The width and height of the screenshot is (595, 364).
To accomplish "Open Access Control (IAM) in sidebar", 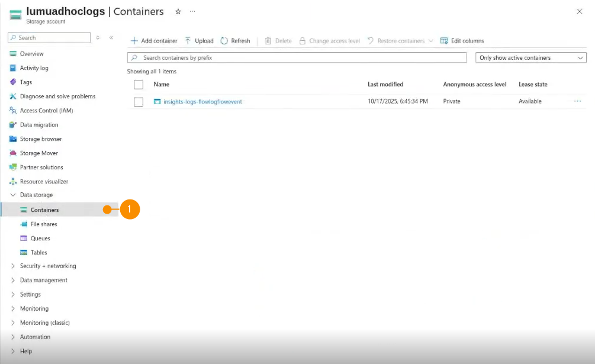I will click(46, 111).
